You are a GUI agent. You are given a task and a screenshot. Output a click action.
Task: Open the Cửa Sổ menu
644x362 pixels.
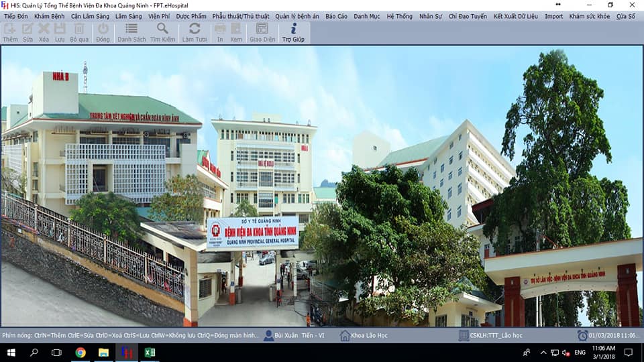(625, 16)
